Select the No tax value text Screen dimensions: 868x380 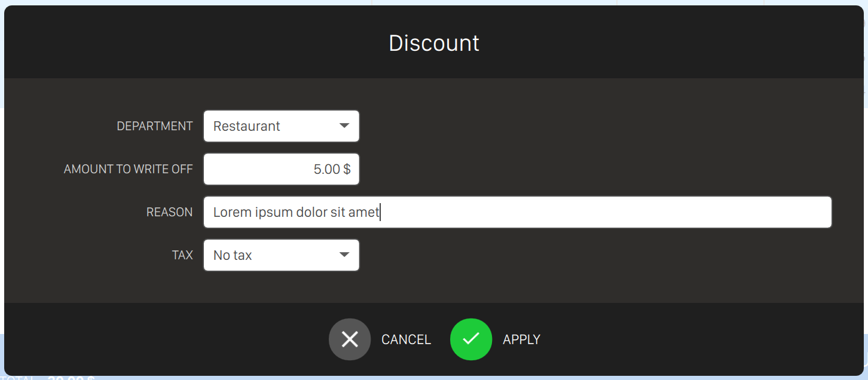click(233, 255)
